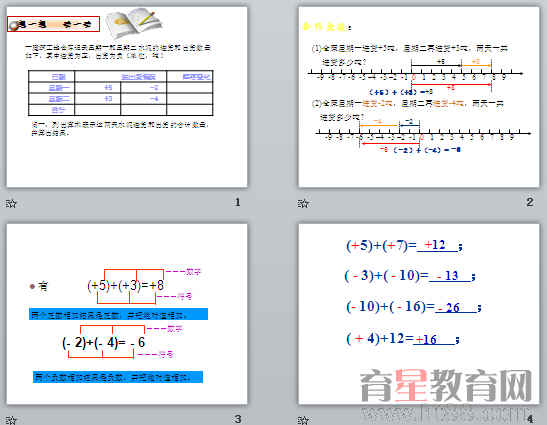The image size is (547, 425).
Task: Click the animation star icon under slide 4
Action: [x=303, y=420]
